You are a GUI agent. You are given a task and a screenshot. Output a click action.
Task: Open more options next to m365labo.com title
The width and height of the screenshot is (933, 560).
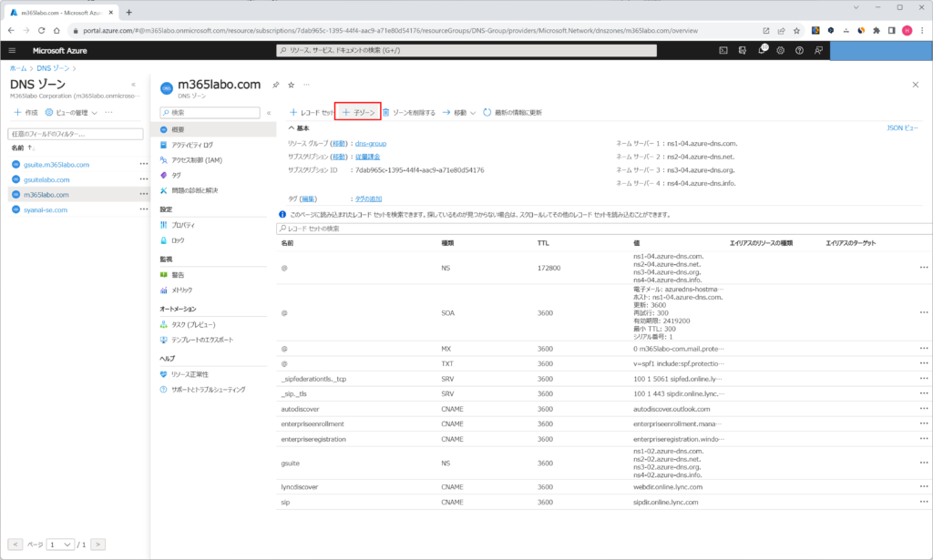coord(306,85)
